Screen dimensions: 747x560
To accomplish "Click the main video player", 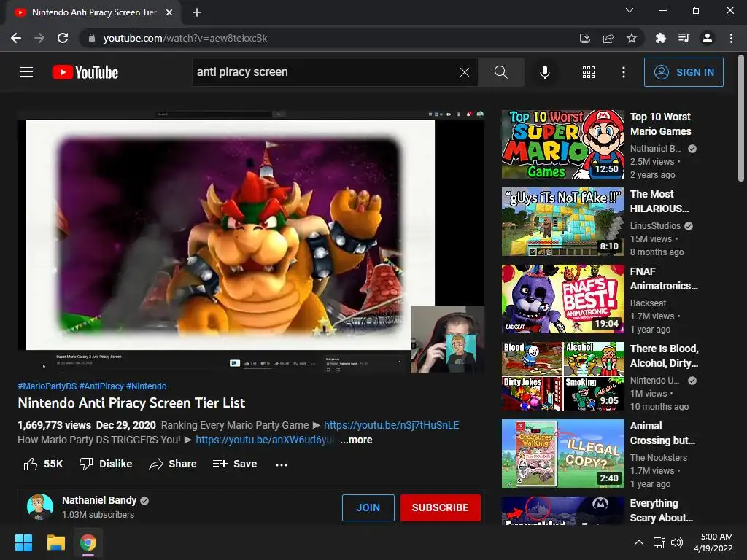I will pyautogui.click(x=251, y=241).
